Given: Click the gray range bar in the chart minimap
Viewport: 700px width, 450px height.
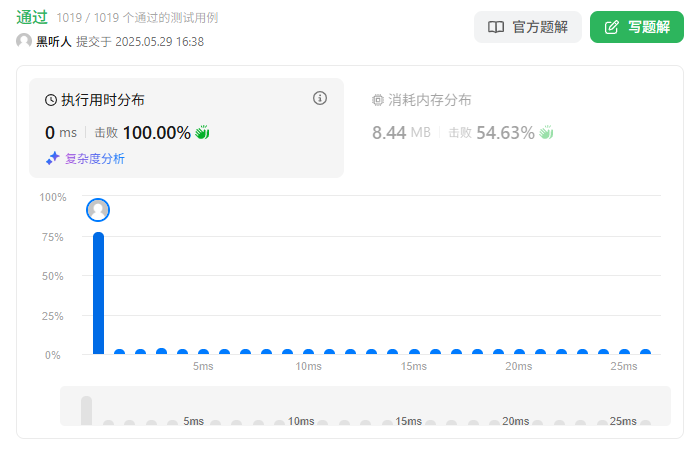Looking at the screenshot, I should pos(87,410).
